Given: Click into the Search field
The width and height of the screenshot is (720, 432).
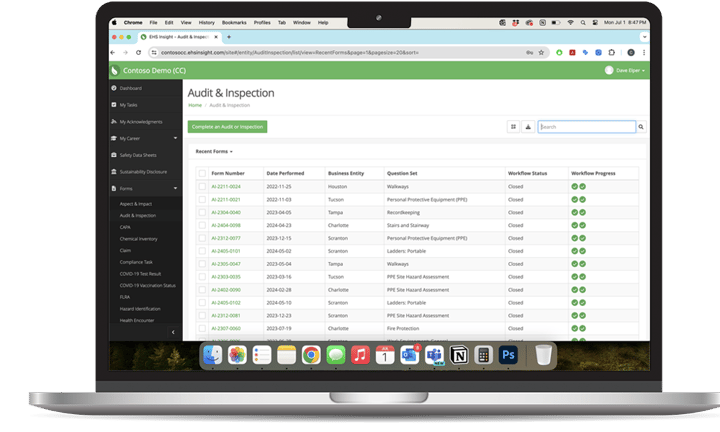Looking at the screenshot, I should tap(587, 127).
